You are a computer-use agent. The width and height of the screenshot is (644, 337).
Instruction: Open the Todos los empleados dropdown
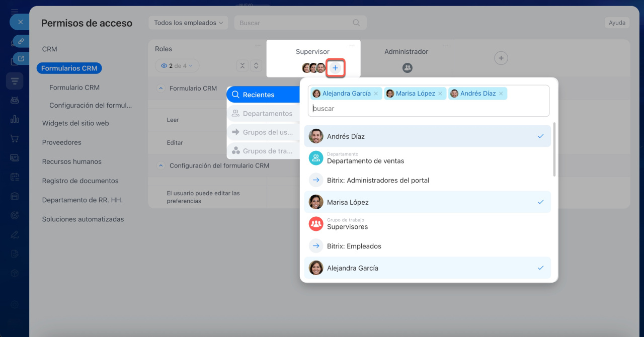click(x=188, y=23)
